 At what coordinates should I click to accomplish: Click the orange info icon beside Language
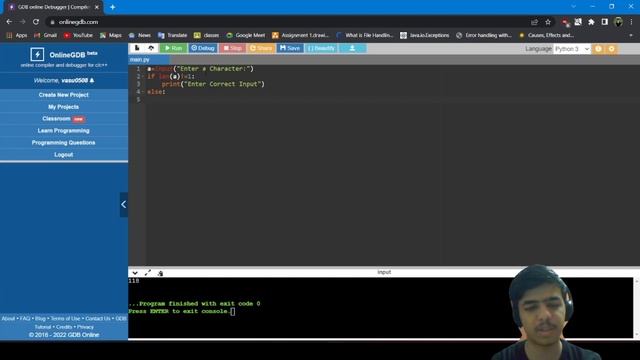598,49
